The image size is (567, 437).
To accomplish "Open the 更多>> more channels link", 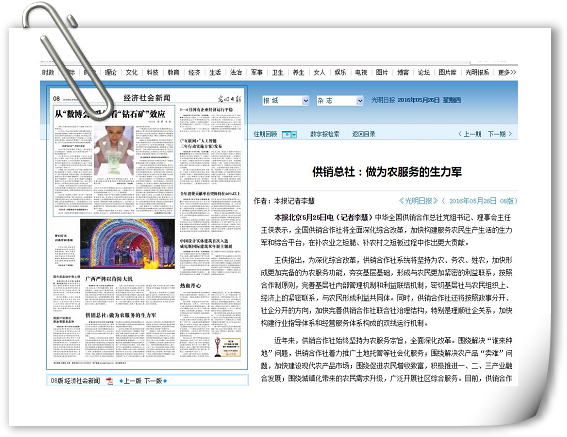I will click(x=507, y=72).
